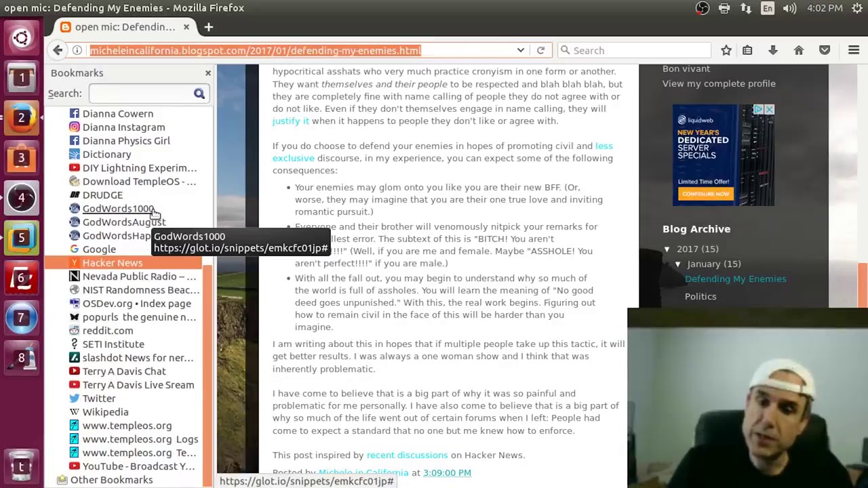
Task: Open the network indicator in the top panel
Action: [746, 8]
